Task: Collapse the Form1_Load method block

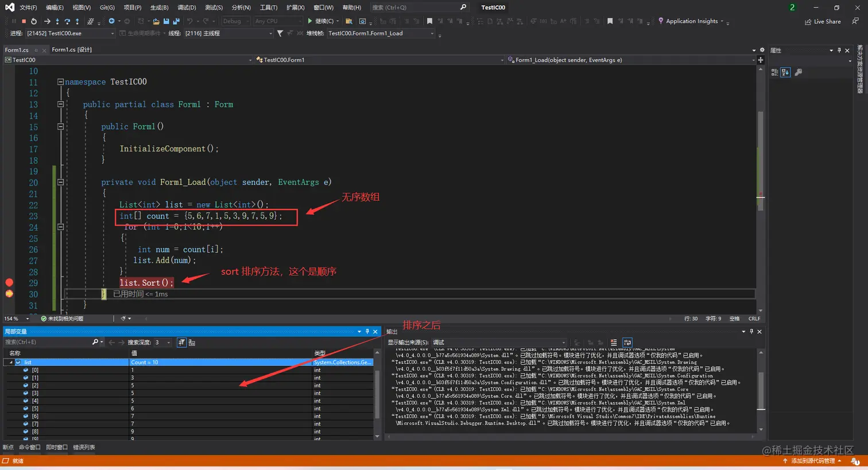Action: click(60, 182)
